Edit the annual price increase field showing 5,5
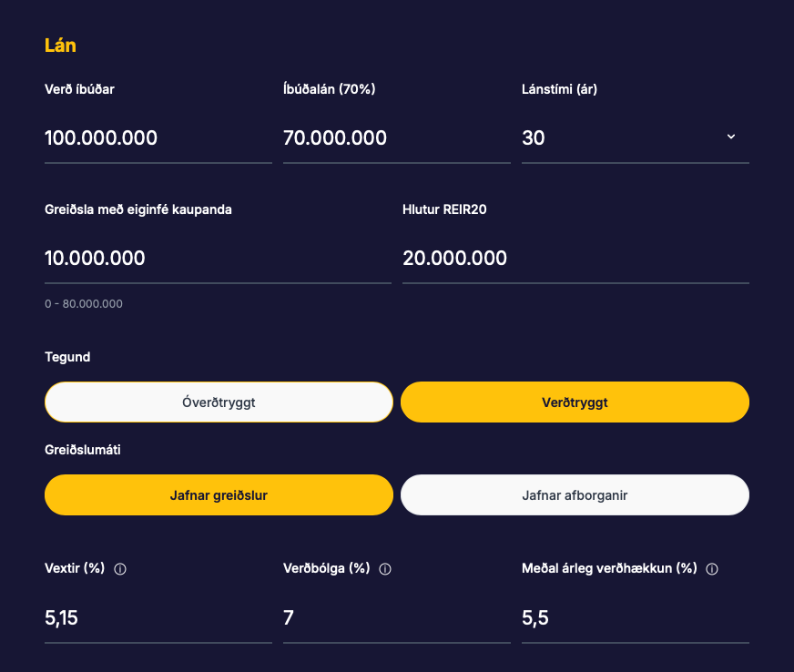Viewport: 794px width, 672px height. tap(635, 619)
